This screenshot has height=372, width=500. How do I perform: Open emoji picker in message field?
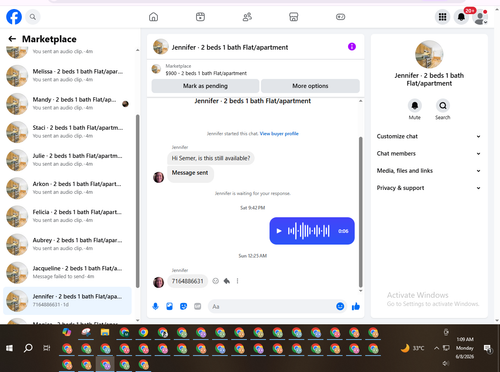(x=340, y=306)
